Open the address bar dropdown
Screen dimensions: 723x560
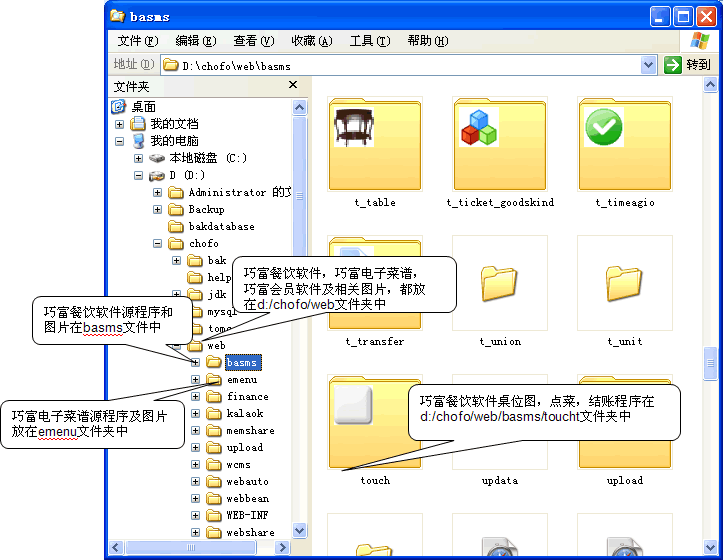[649, 65]
